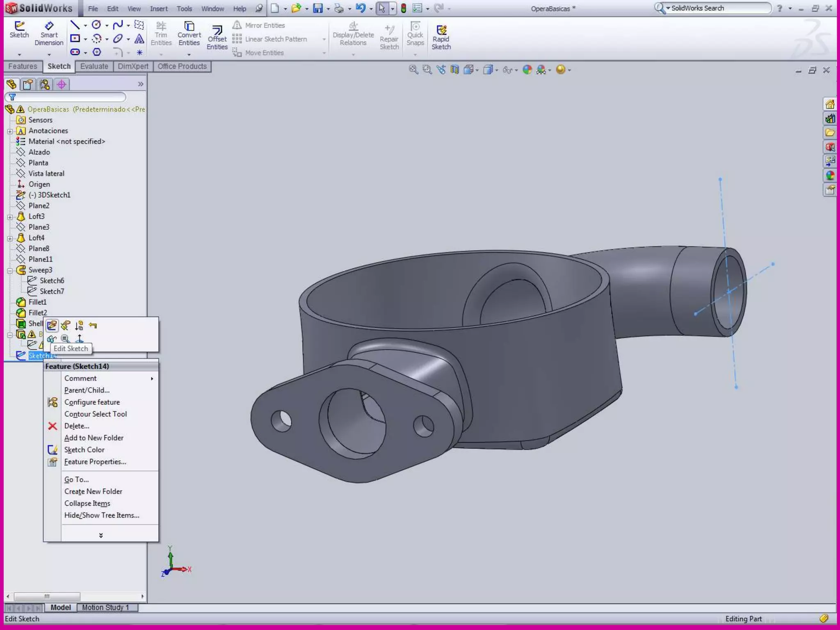Select the Convert Entities tool
840x630 pixels.
click(x=189, y=34)
